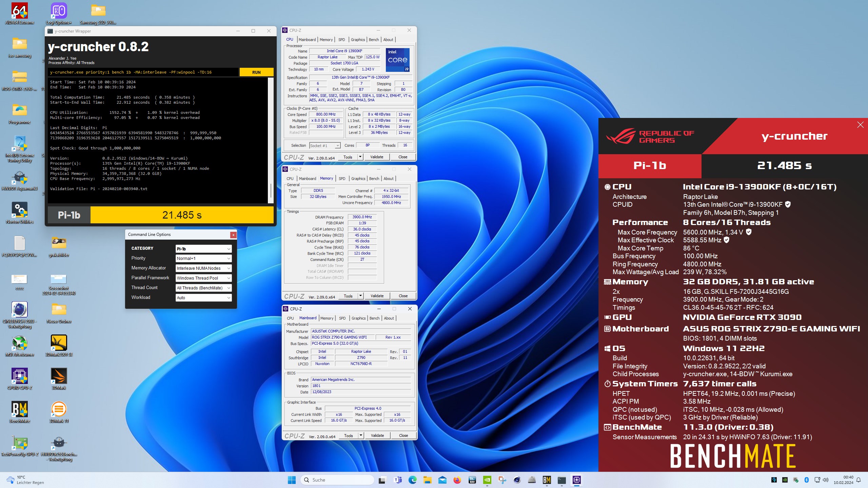Viewport: 868px width, 488px height.
Task: Open Intel Extreme Tuning Utility shortcut
Action: (20, 149)
